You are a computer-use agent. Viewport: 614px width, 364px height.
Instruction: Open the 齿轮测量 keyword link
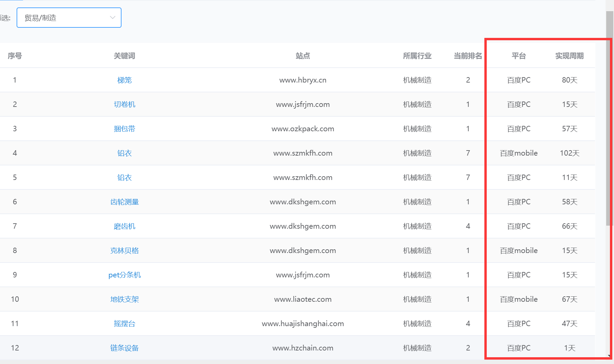124,202
